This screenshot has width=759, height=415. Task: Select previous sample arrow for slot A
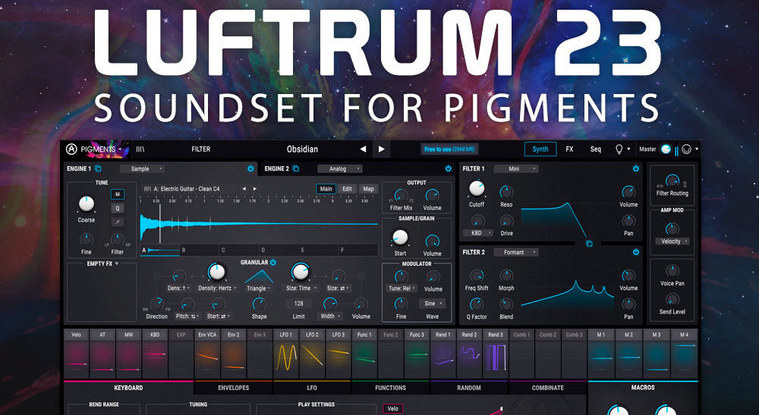click(244, 188)
